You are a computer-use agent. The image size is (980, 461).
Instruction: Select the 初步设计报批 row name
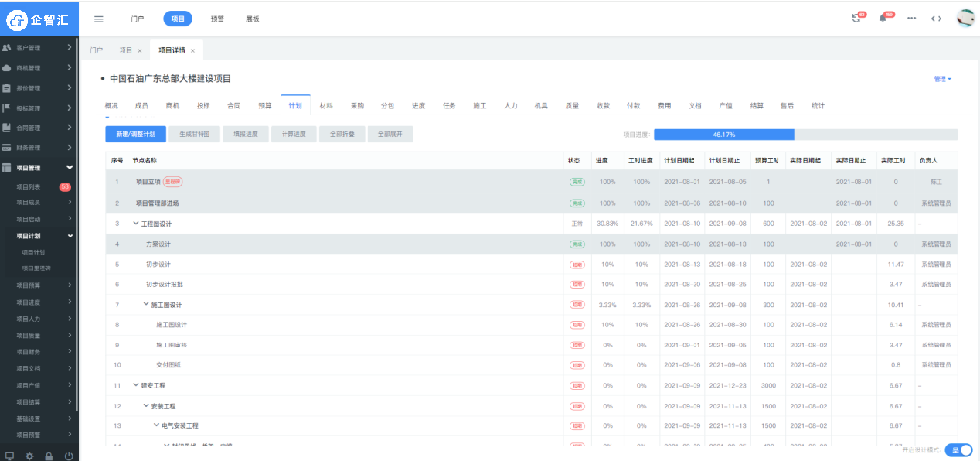point(164,285)
